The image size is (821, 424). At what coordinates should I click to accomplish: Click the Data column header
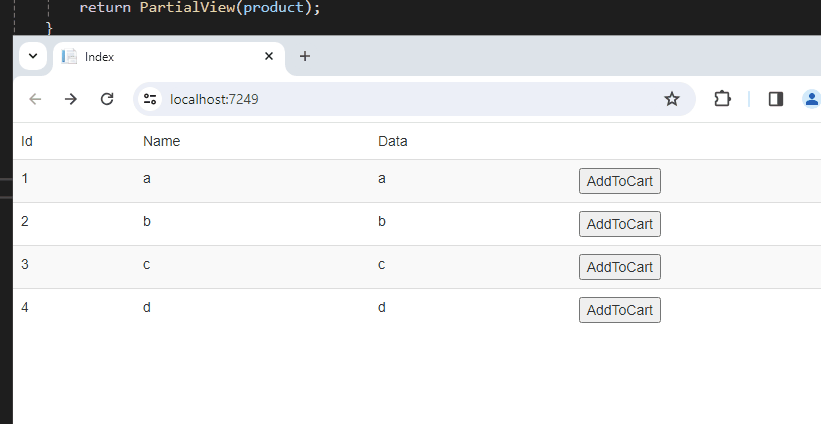[x=393, y=141]
